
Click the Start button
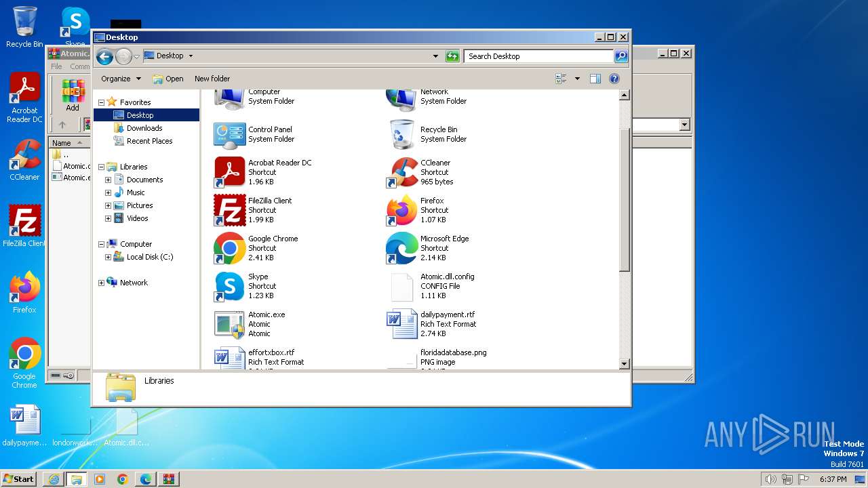tap(19, 479)
